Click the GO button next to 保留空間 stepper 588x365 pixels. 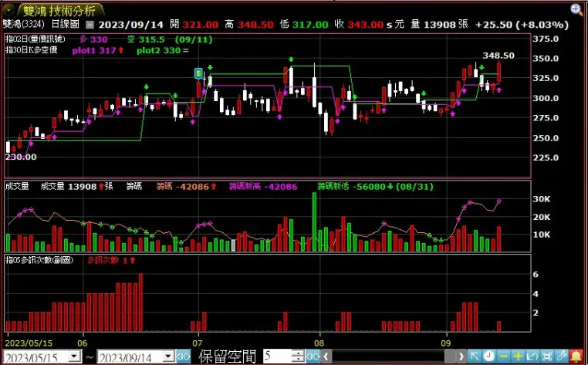[x=313, y=356]
